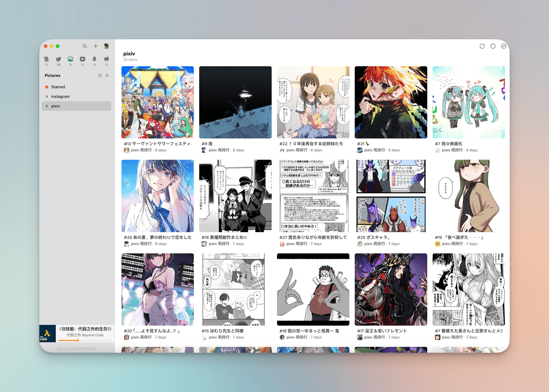Screen dimensions: 549x392
Task: Open the Beyond Code podcast cover art
Action: click(x=47, y=333)
